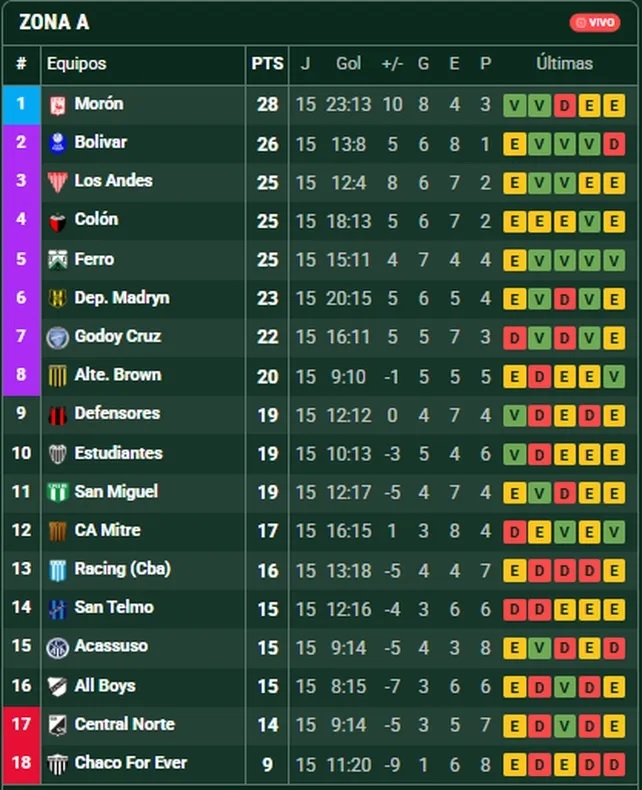Screen dimensions: 642x790
Task: Sort table by PTS column header
Action: coord(267,64)
